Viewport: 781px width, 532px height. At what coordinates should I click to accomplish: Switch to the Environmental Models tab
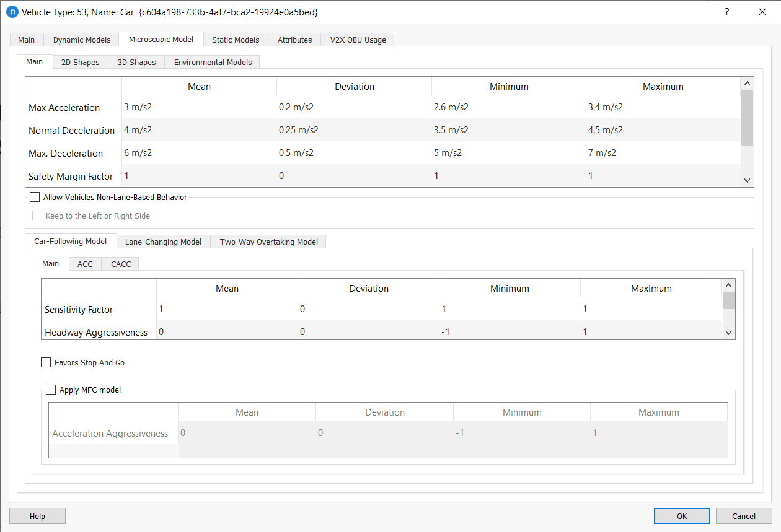click(x=212, y=61)
